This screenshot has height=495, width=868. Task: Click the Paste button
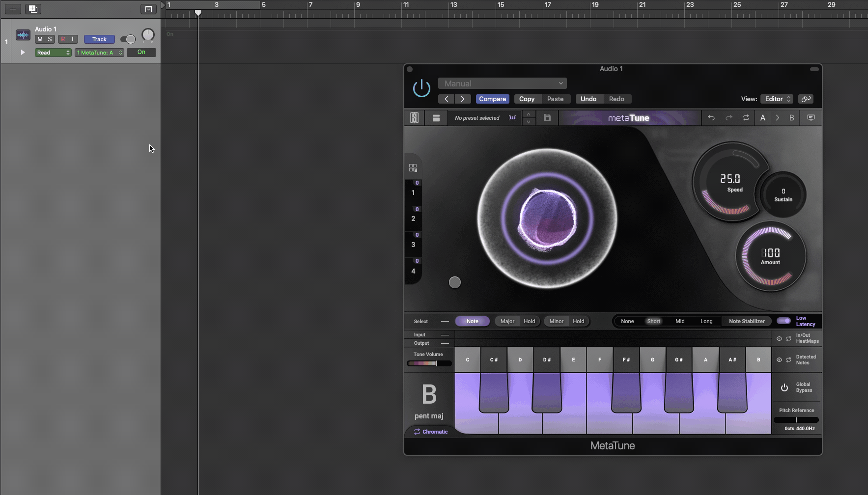[x=556, y=99]
